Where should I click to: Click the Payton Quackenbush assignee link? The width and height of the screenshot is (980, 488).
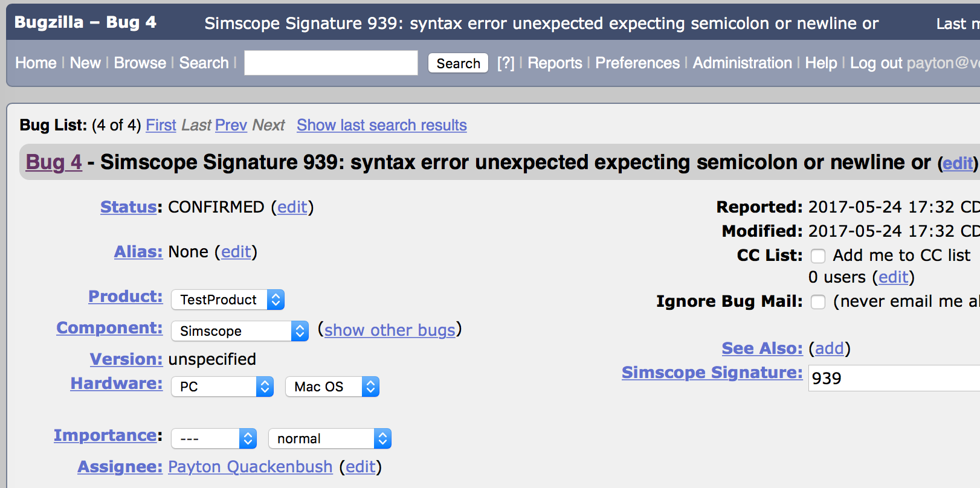(x=250, y=467)
